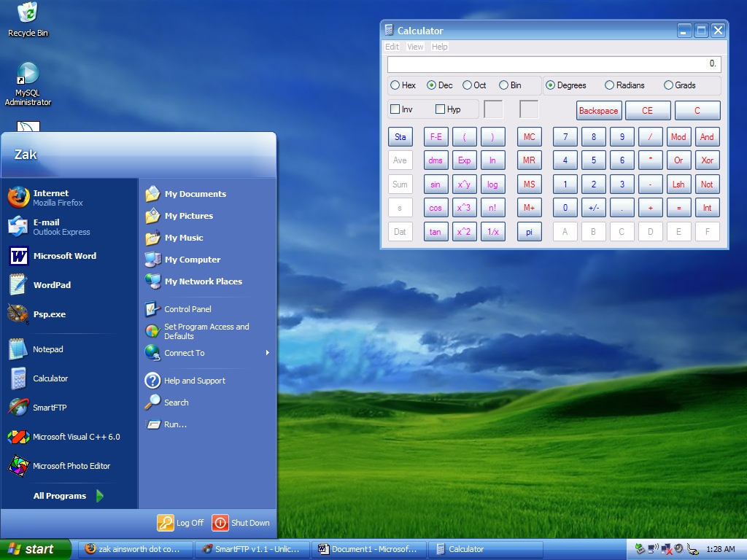Click the Shut Down button
The height and width of the screenshot is (560, 747).
(x=241, y=523)
